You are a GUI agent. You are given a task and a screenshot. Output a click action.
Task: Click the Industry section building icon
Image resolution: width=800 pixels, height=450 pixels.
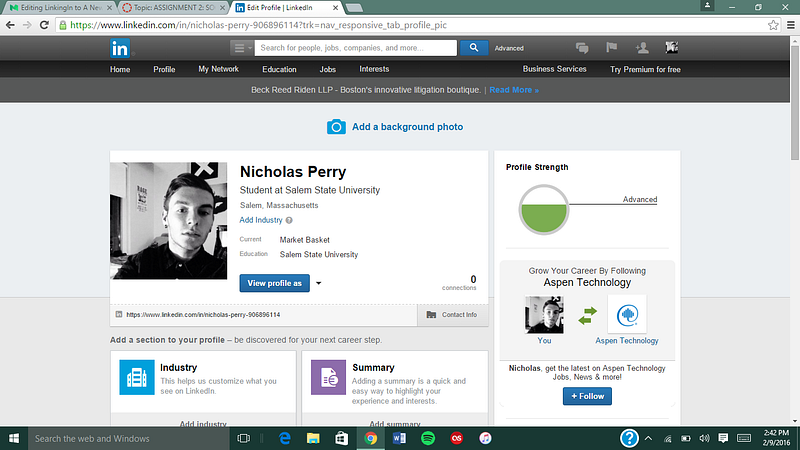click(x=137, y=378)
